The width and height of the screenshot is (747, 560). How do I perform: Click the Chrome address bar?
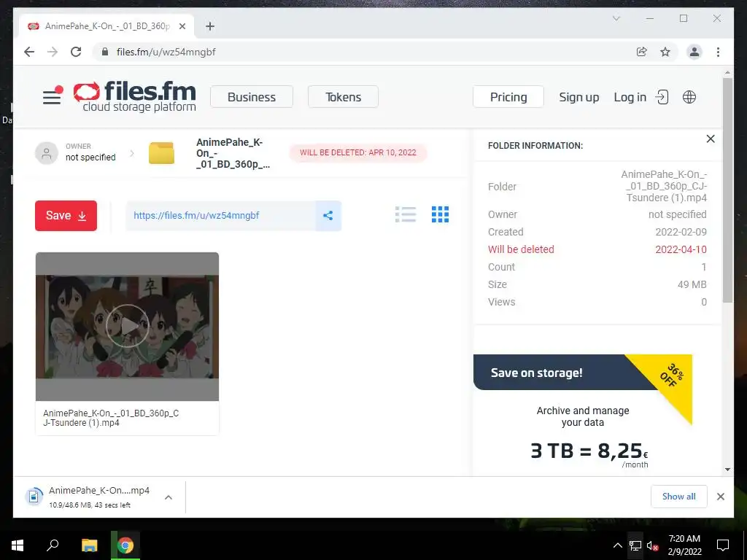coord(362,52)
